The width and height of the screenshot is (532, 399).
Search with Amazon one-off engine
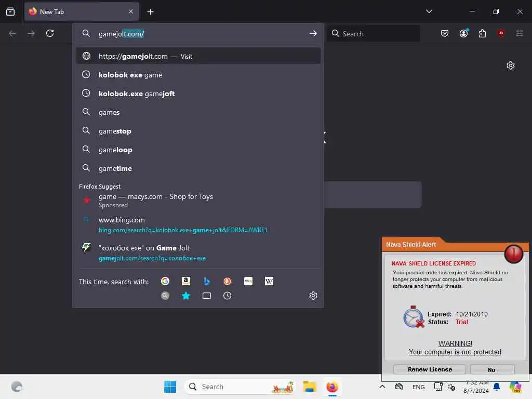click(x=186, y=281)
